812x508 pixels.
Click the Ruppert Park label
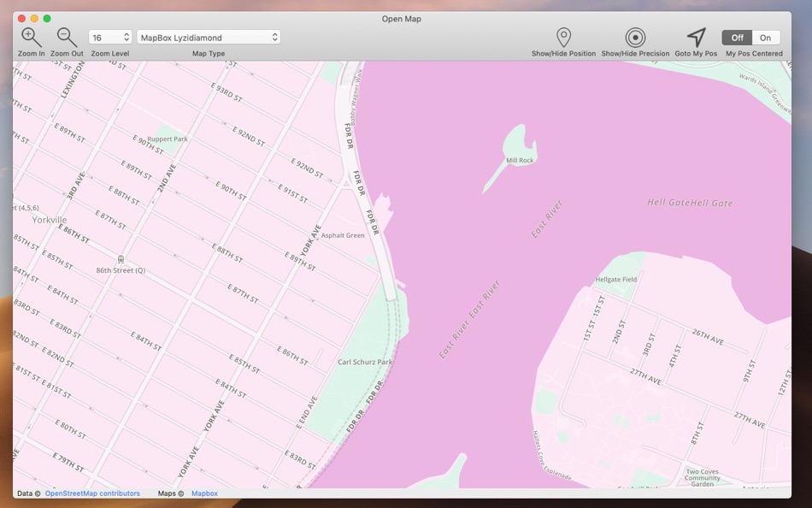click(168, 139)
